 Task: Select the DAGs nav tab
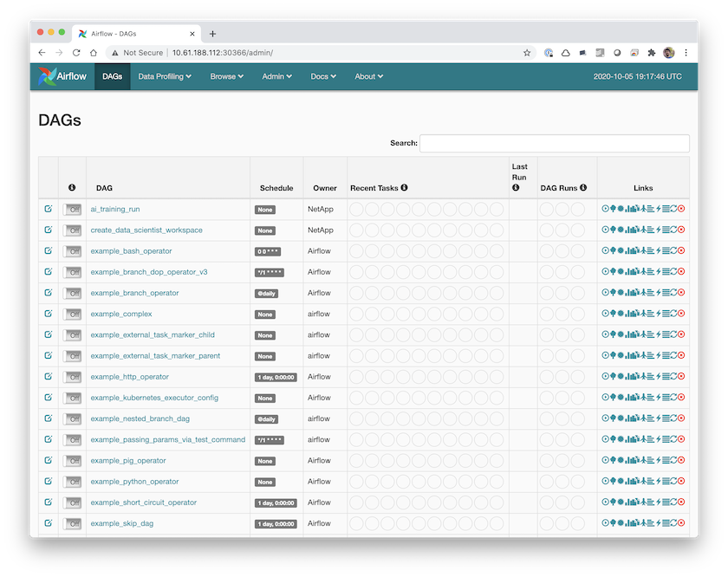(112, 76)
